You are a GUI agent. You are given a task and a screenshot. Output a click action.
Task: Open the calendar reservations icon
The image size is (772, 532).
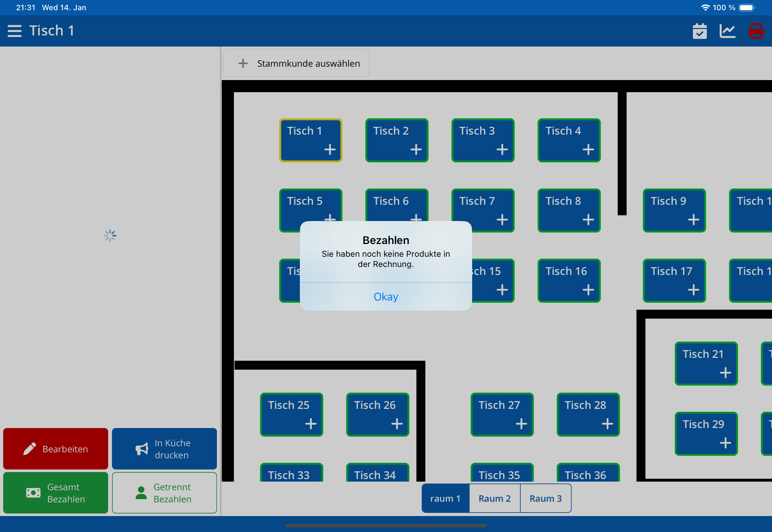(700, 31)
